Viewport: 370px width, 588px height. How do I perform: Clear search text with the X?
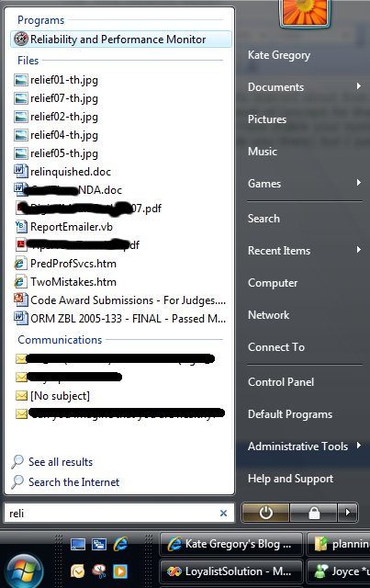(223, 513)
